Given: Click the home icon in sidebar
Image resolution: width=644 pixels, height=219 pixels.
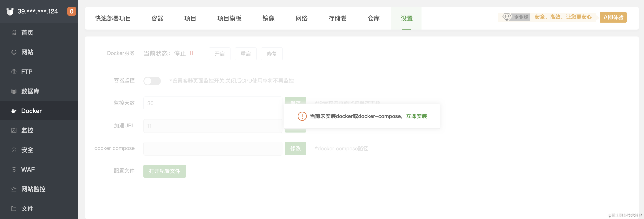Looking at the screenshot, I should 14,33.
